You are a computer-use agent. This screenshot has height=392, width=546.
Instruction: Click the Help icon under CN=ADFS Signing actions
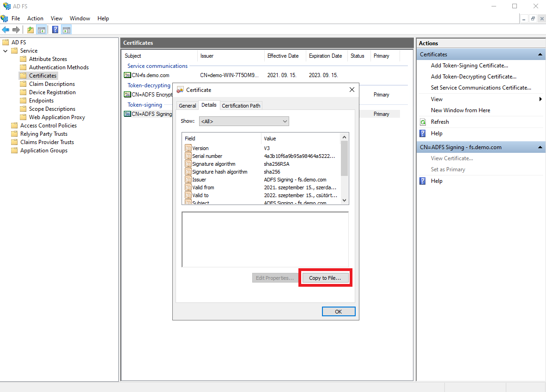click(x=422, y=181)
